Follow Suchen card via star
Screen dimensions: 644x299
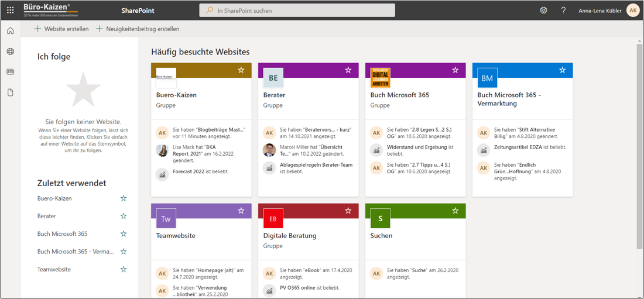[x=455, y=211]
